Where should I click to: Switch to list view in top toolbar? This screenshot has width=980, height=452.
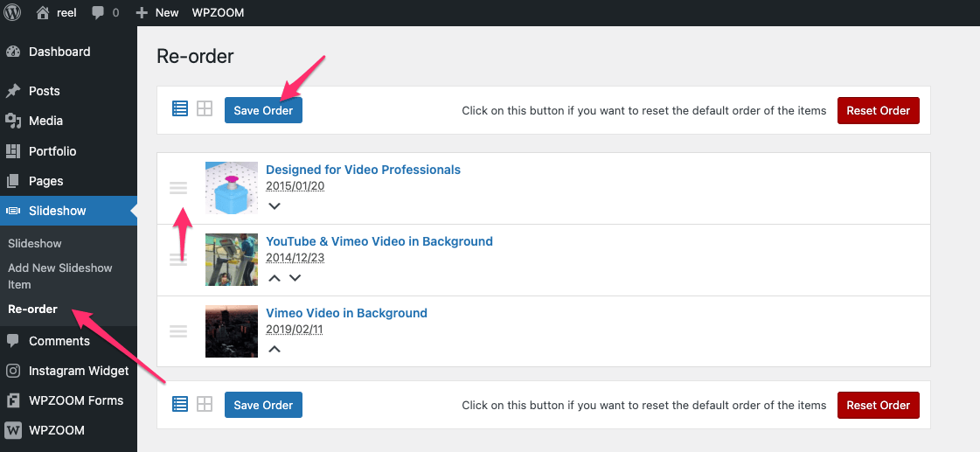180,109
